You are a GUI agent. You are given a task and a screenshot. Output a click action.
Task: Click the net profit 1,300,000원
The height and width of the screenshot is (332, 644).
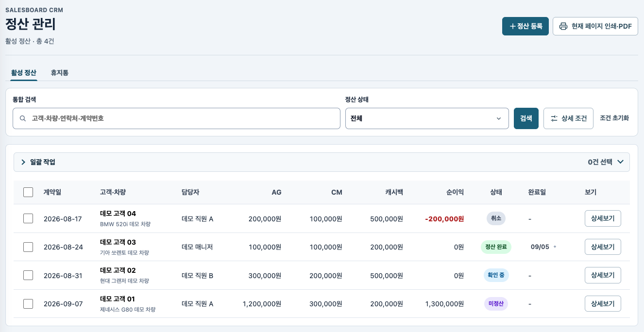[x=444, y=304]
